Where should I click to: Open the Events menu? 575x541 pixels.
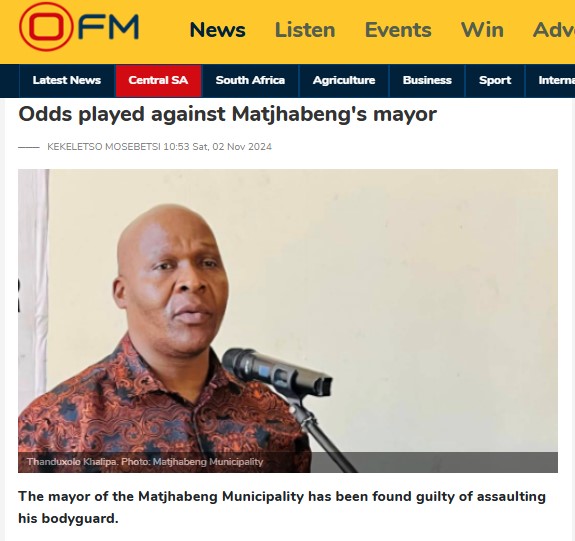(398, 30)
